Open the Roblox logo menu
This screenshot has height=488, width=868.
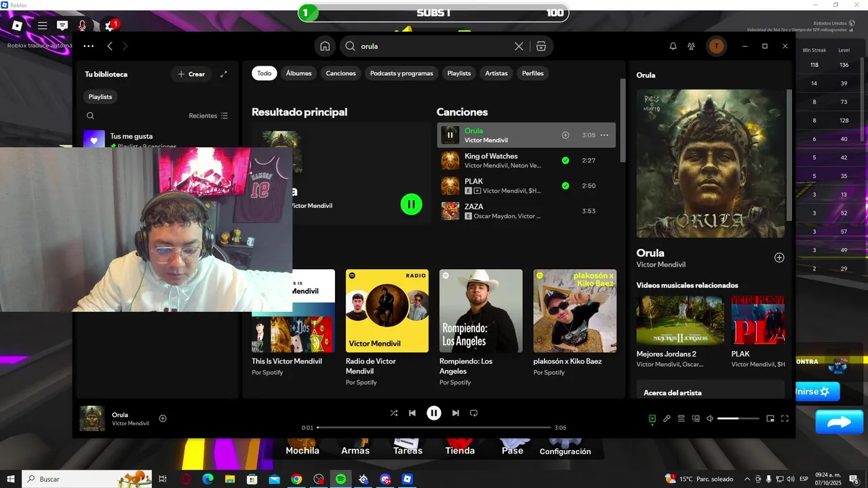tap(18, 25)
